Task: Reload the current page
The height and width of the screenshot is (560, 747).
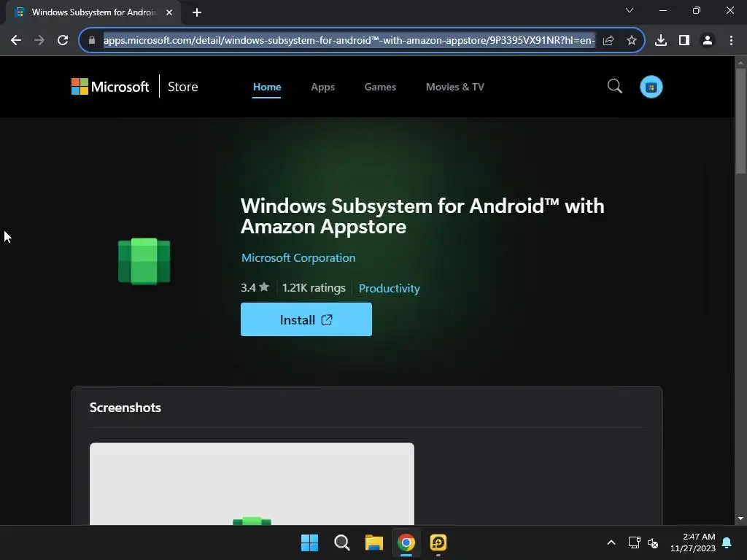Action: pos(63,41)
